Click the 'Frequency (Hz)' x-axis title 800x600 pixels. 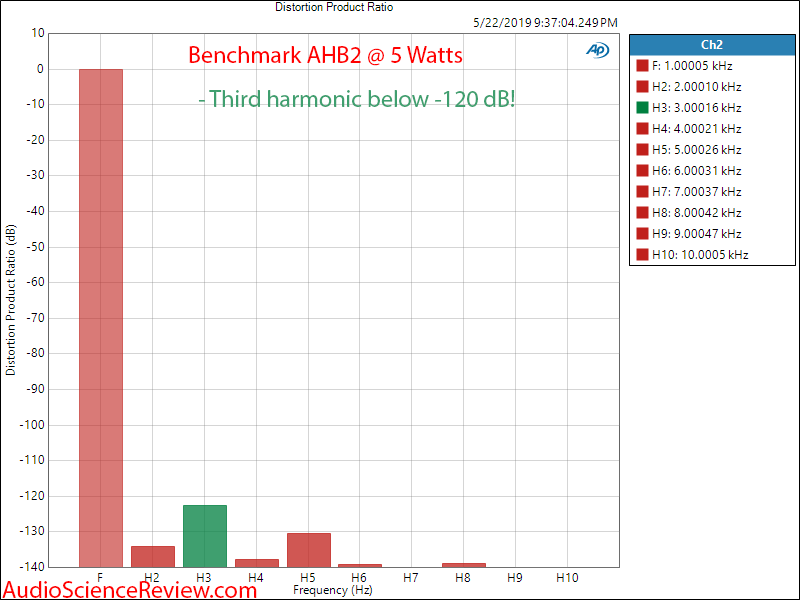click(333, 590)
